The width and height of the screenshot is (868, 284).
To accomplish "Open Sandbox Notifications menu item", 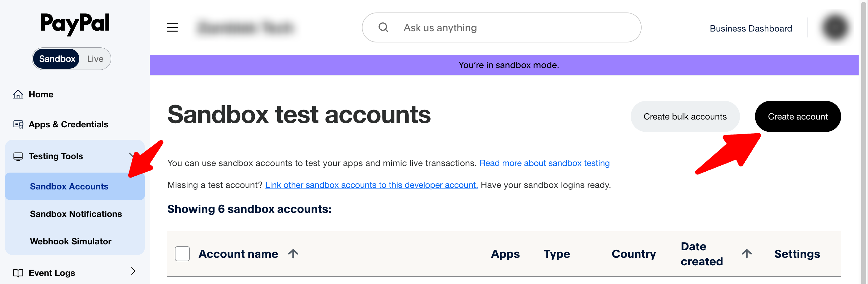I will tap(76, 214).
